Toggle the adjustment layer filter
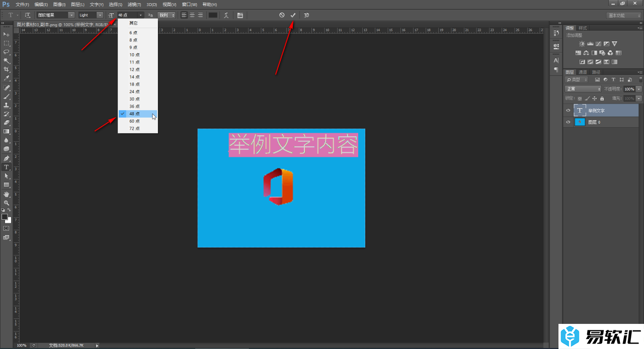This screenshot has height=349, width=644. (x=605, y=79)
